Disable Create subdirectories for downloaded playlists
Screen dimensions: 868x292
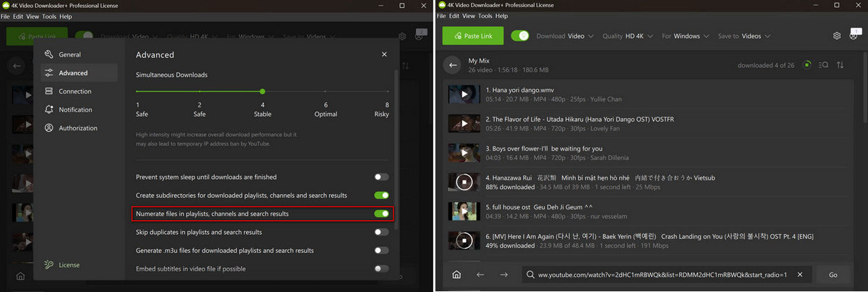(x=381, y=196)
